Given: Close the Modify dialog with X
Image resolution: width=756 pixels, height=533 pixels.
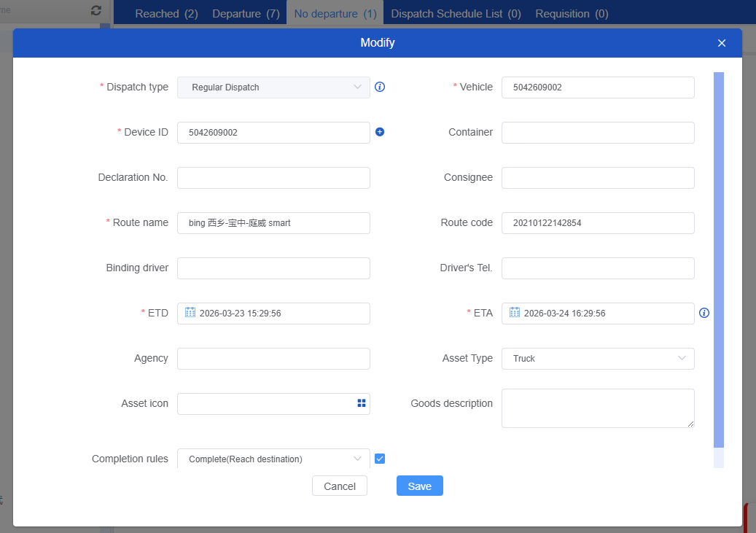Looking at the screenshot, I should coord(722,43).
